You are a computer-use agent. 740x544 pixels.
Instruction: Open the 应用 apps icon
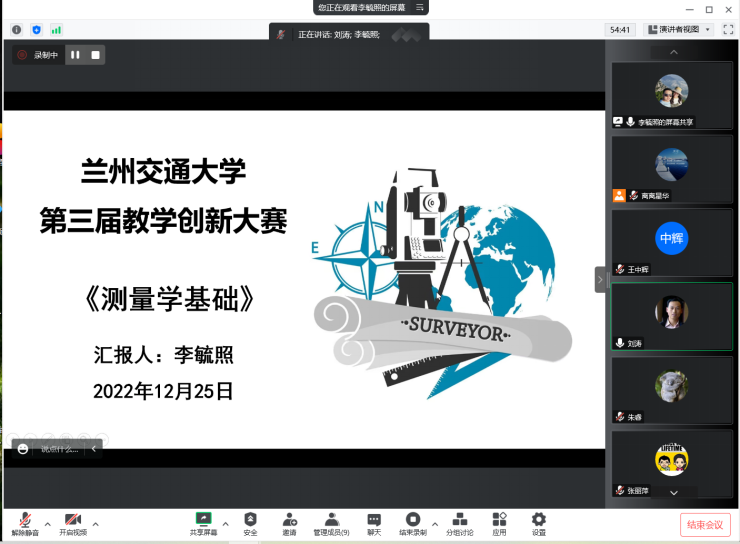pos(499,521)
